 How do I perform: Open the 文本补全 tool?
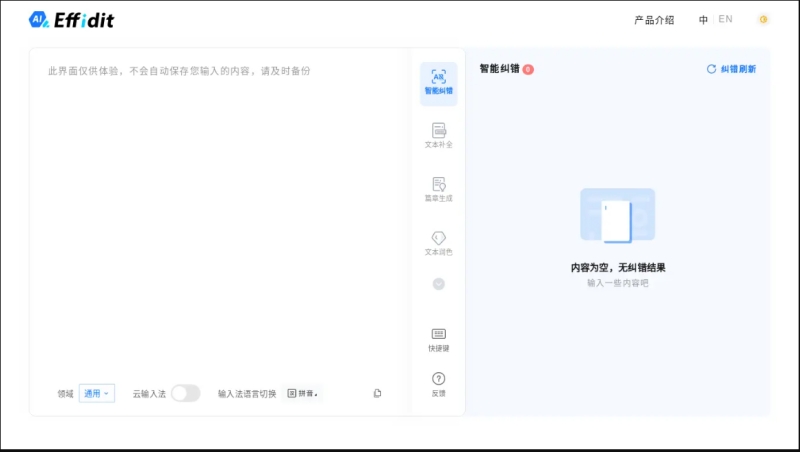438,136
